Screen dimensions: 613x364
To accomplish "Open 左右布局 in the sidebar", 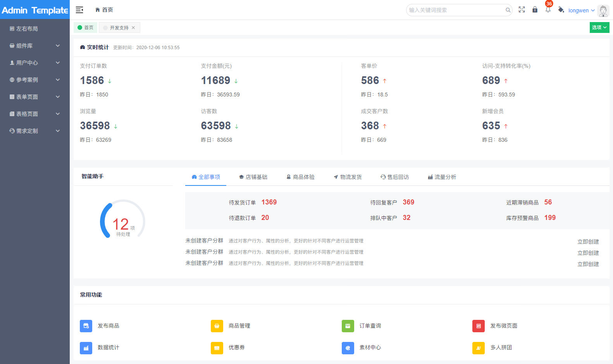I will point(35,29).
